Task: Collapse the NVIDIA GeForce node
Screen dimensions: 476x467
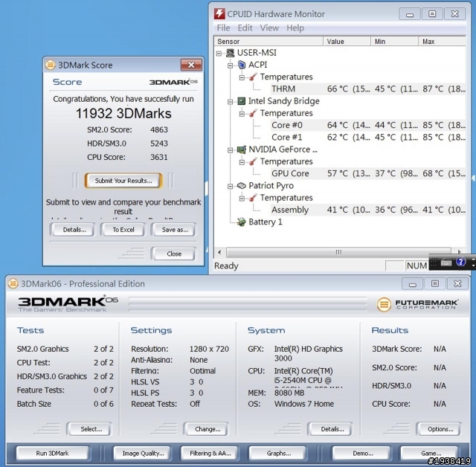Action: click(231, 150)
